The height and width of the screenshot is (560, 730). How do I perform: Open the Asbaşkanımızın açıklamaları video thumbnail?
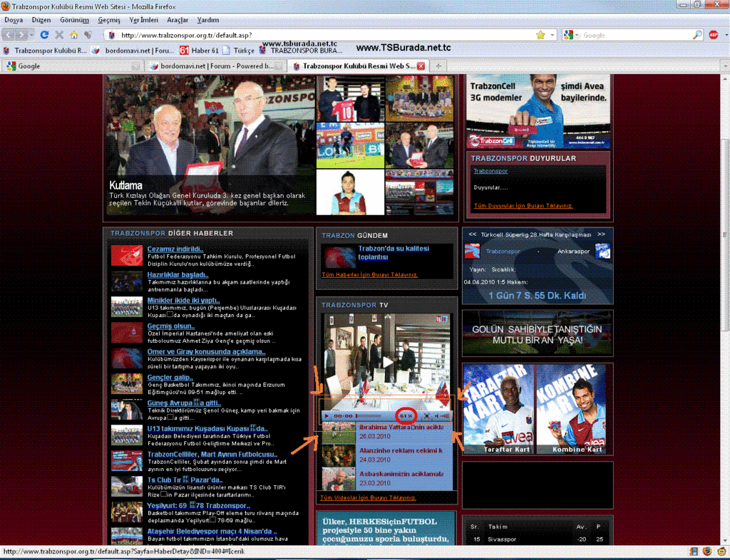coord(339,479)
